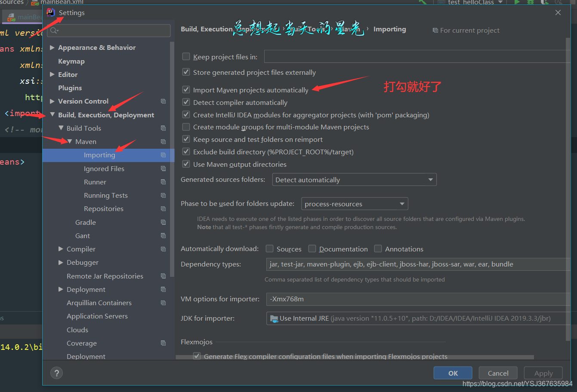Click project-level icon next to Arquillian Containers
Viewport: 577px width, 392px height.
(163, 303)
